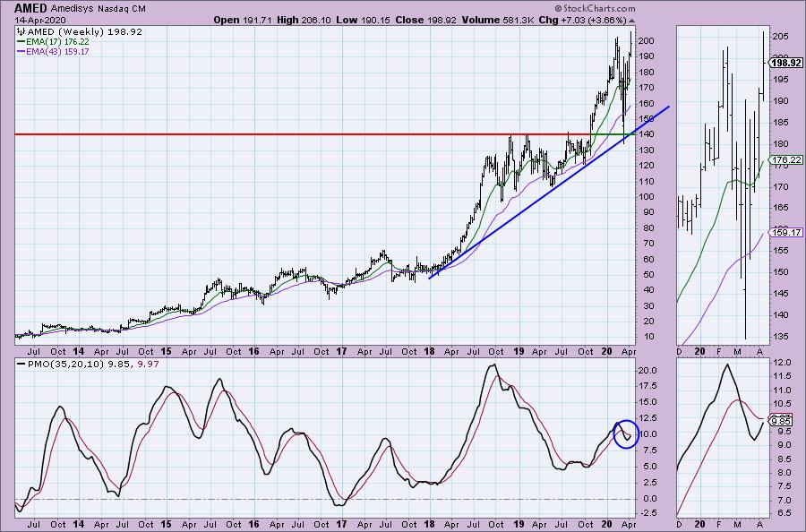The image size is (806, 532).
Task: Click the 198.92 price tag in zoom panel
Action: tap(786, 63)
